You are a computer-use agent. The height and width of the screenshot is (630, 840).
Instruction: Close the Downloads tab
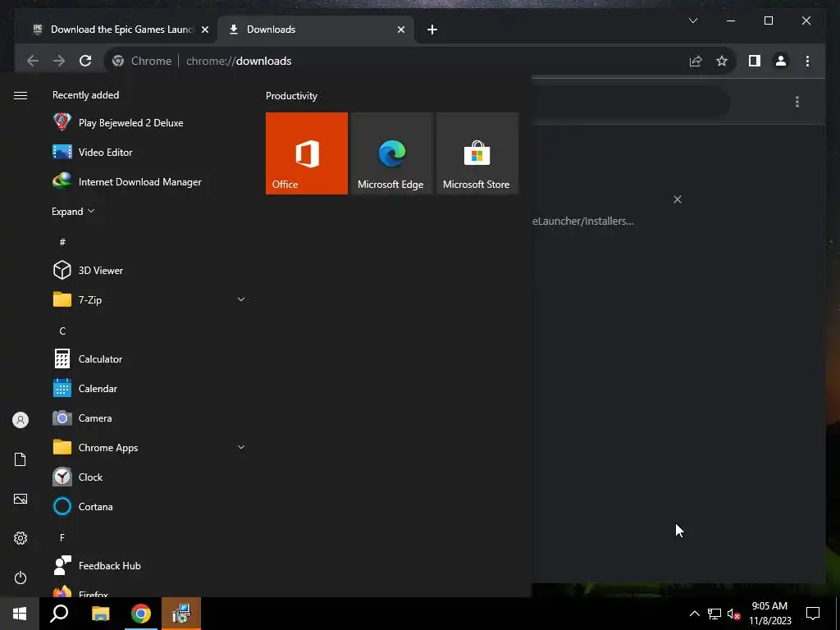[x=400, y=30]
